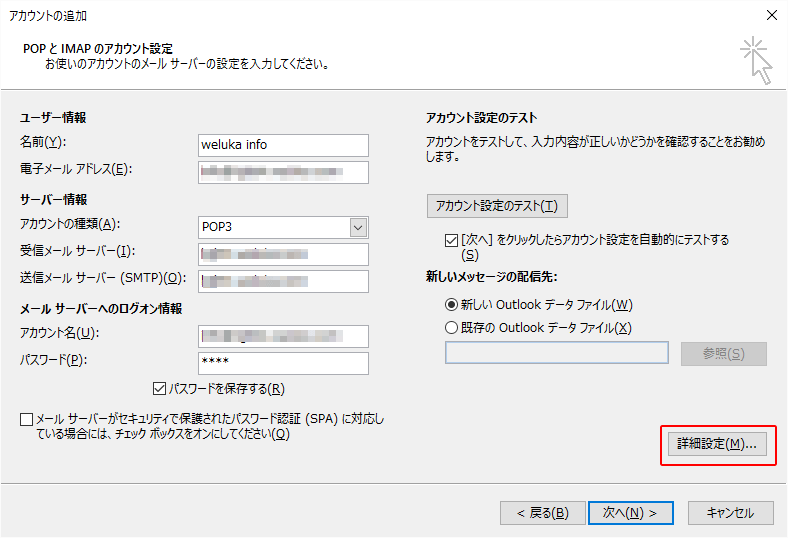This screenshot has width=788, height=538.
Task: Click the アカウント設定のテスト heading text
Action: click(x=481, y=118)
